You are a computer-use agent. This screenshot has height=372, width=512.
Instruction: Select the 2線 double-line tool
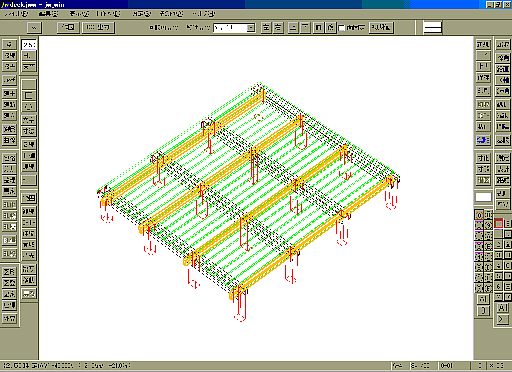coord(29,144)
